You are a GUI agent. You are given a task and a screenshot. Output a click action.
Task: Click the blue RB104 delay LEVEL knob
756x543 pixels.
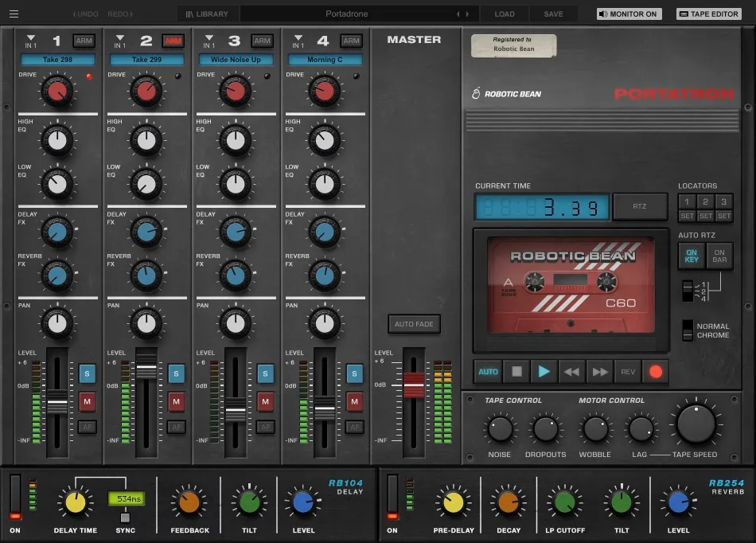click(303, 502)
